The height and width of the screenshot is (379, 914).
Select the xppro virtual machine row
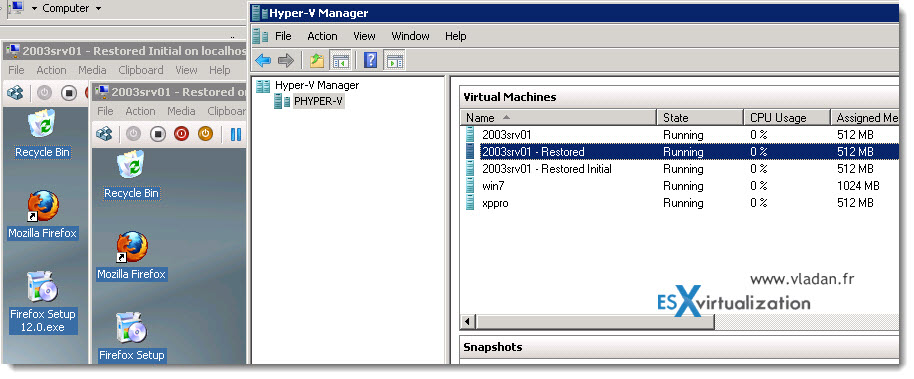[680, 203]
